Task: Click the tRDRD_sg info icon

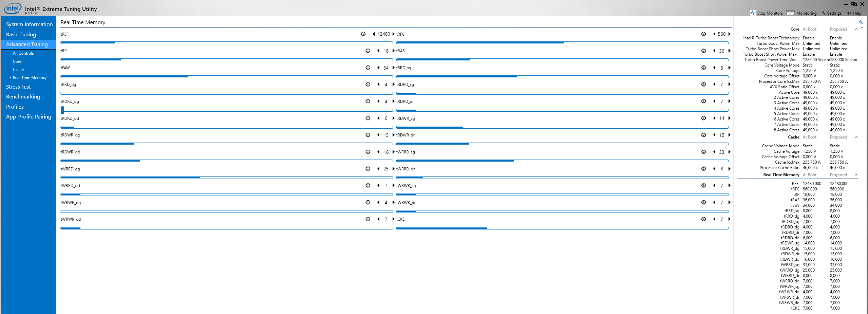Action: click(703, 84)
